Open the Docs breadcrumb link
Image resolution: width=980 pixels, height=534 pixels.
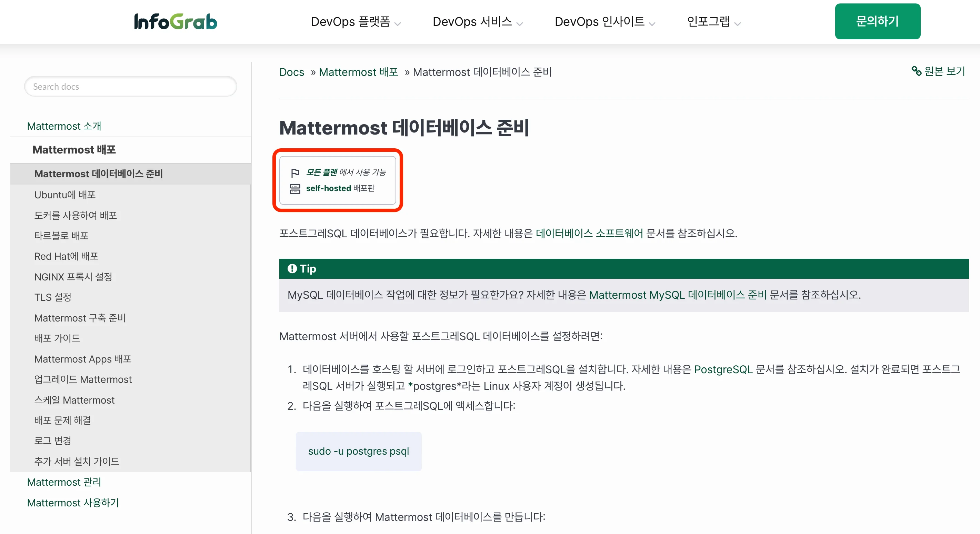pos(291,72)
